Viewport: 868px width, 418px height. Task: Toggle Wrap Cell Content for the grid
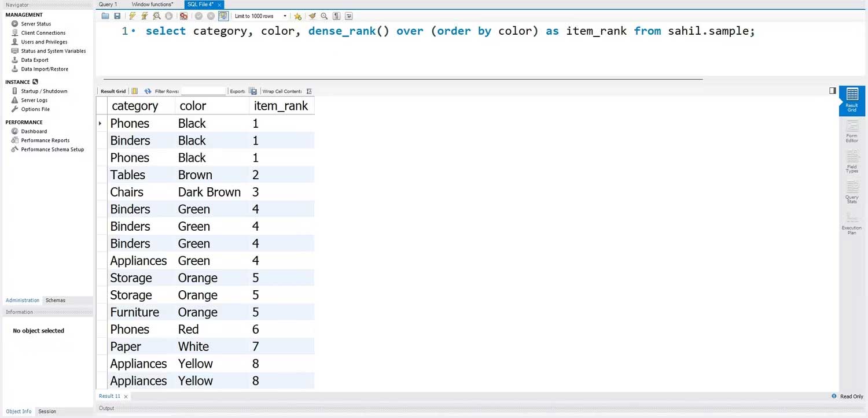[309, 91]
